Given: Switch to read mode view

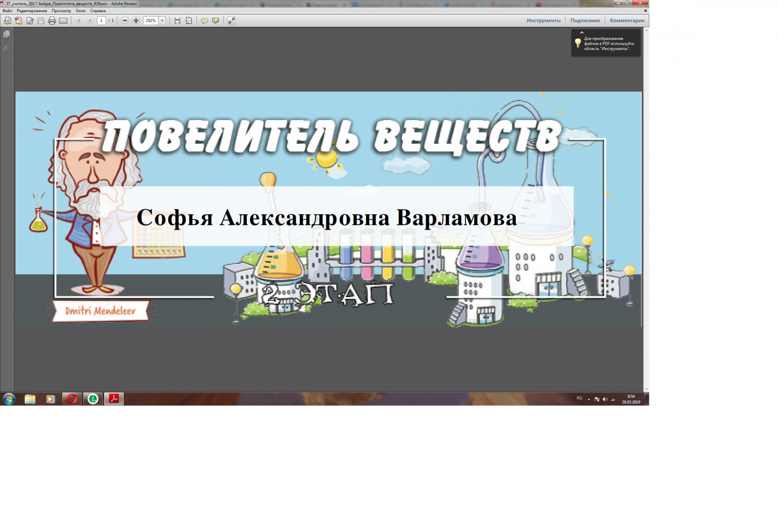Looking at the screenshot, I should pyautogui.click(x=232, y=20).
